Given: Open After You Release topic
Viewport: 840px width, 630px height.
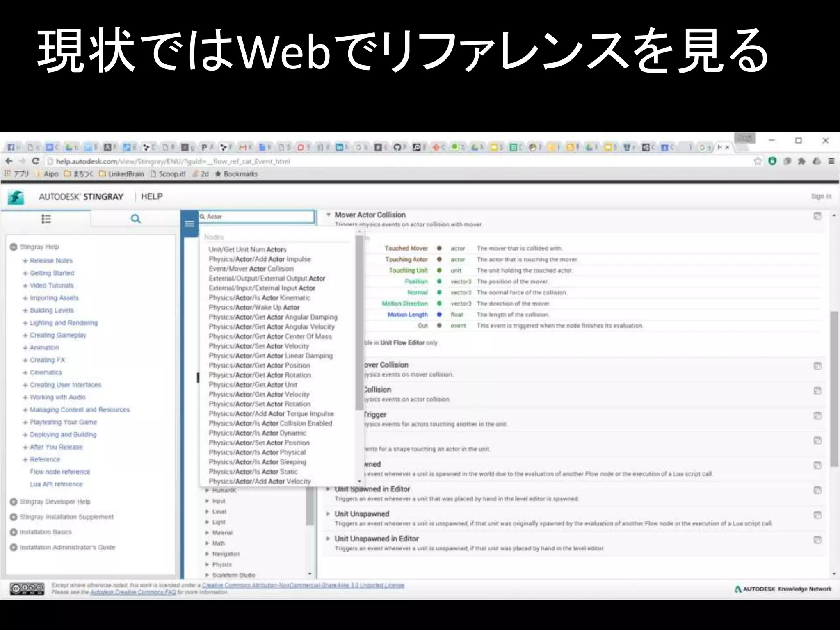Looking at the screenshot, I should (x=56, y=447).
